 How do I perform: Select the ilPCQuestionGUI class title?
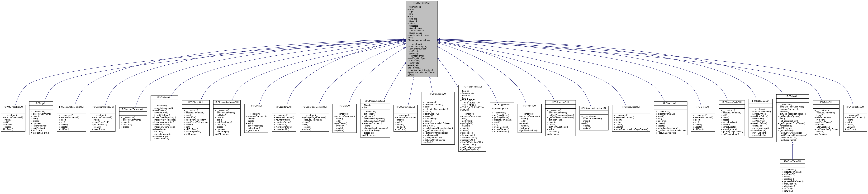560,102
